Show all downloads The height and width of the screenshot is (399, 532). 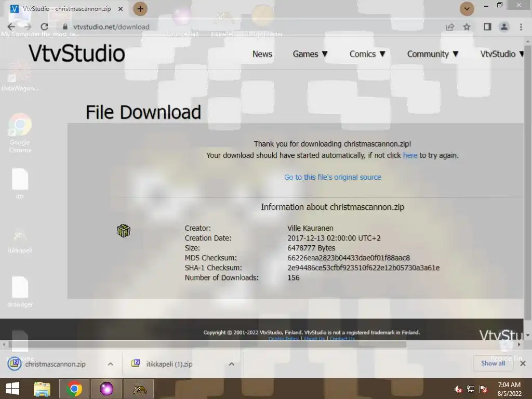coord(493,363)
